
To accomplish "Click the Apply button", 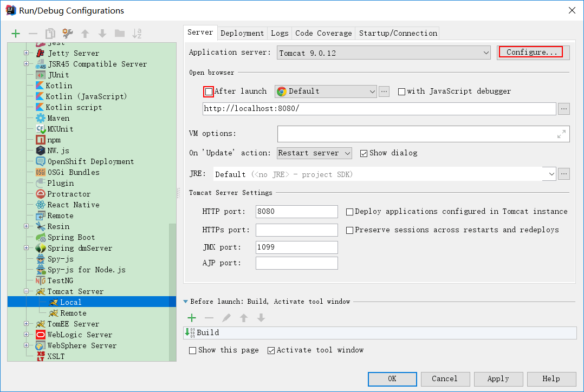I will [x=498, y=379].
